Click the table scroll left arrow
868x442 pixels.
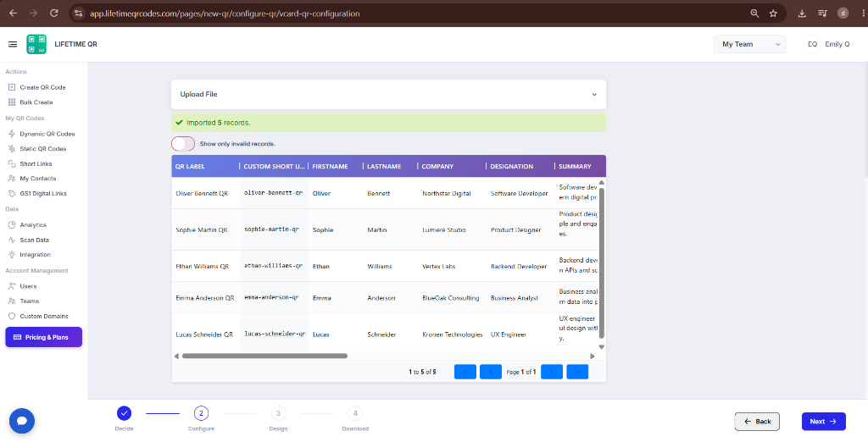[176, 356]
